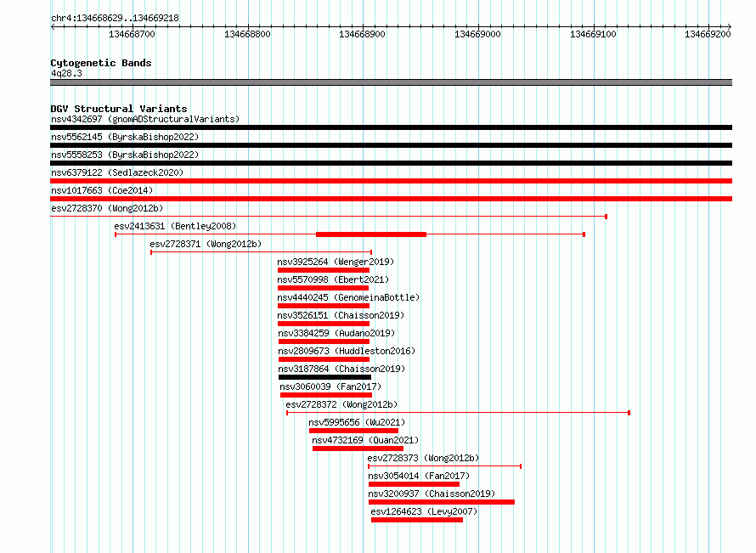
Task: Click the first nsv3526151 Chaisson2019 label
Action: (x=341, y=315)
